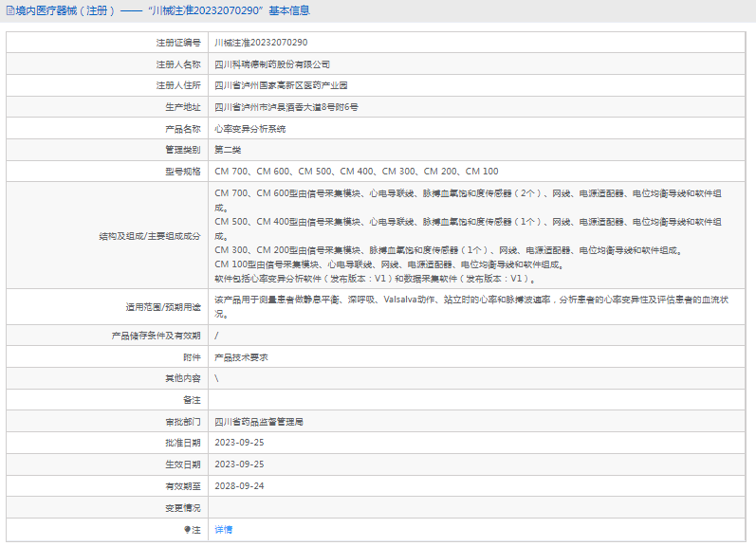Click the 型号规格 model list CM 700
This screenshot has width=756, height=546.
357,171
